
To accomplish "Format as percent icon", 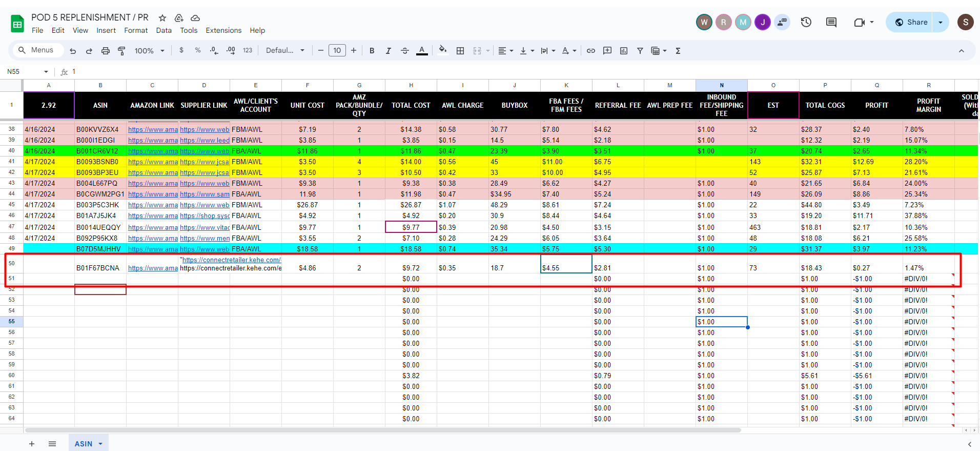I will [198, 50].
